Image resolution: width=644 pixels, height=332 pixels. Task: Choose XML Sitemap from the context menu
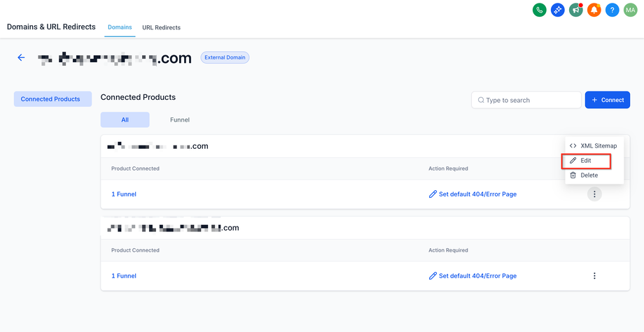[594, 145]
